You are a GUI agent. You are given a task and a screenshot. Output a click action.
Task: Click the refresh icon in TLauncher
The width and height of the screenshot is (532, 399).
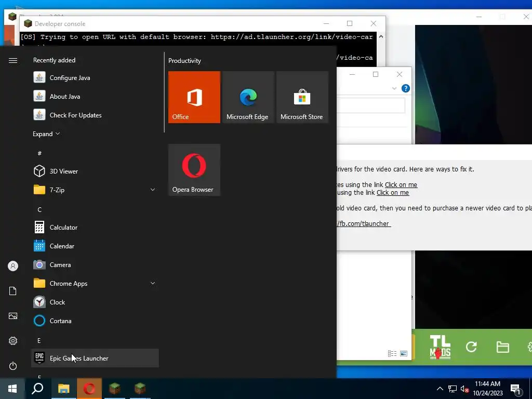tap(471, 347)
